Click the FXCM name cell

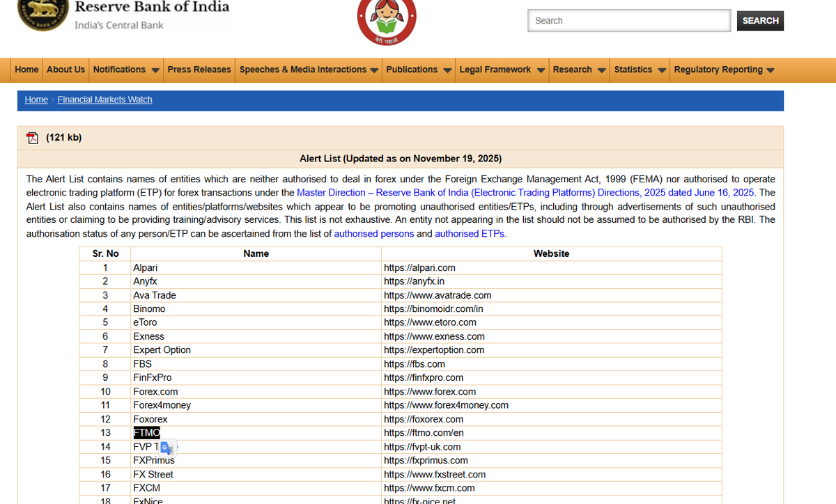pos(256,488)
